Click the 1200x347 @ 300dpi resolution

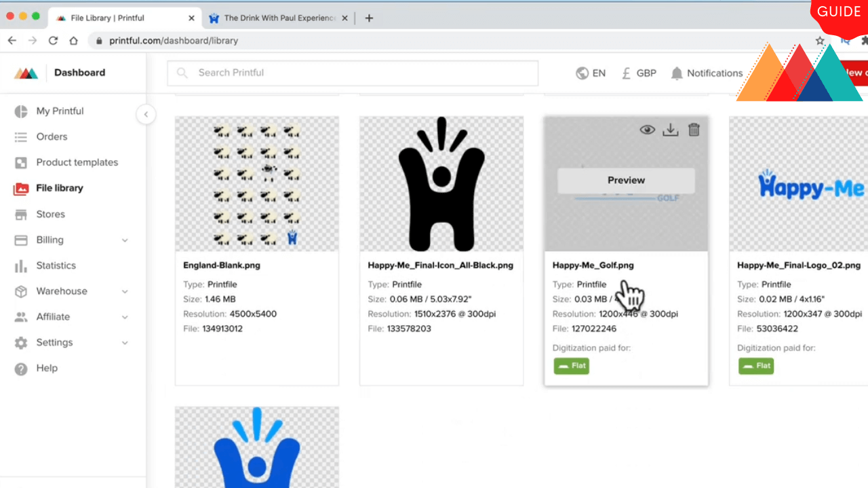pos(823,314)
